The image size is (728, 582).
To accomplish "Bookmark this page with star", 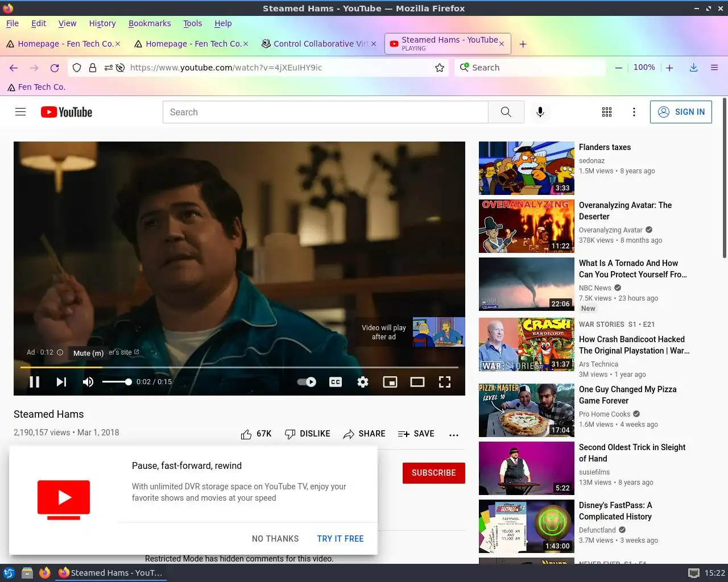I will 440,68.
